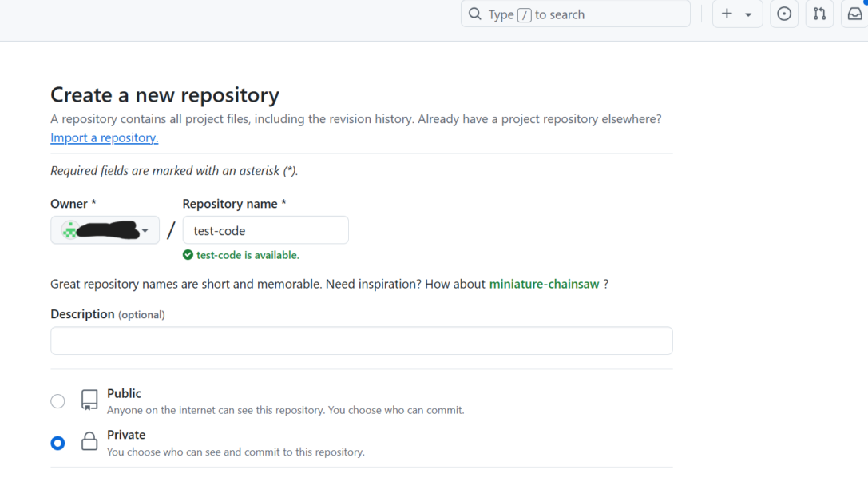Click inside the search bar
Viewport: 868px width, 478px height.
(x=575, y=14)
